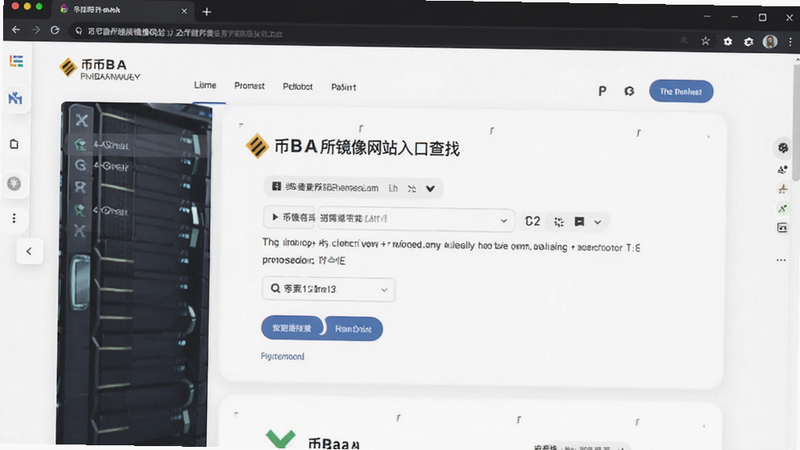Image resolution: width=800 pixels, height=450 pixels.
Task: Open the Pcfiobct navigation tab
Action: [297, 87]
